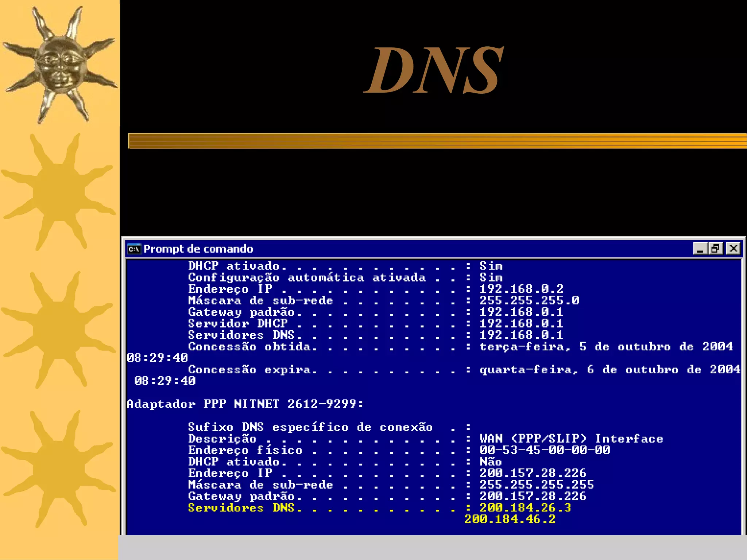Click the Não value of DHCP ativado
This screenshot has width=747, height=560.
pos(491,462)
